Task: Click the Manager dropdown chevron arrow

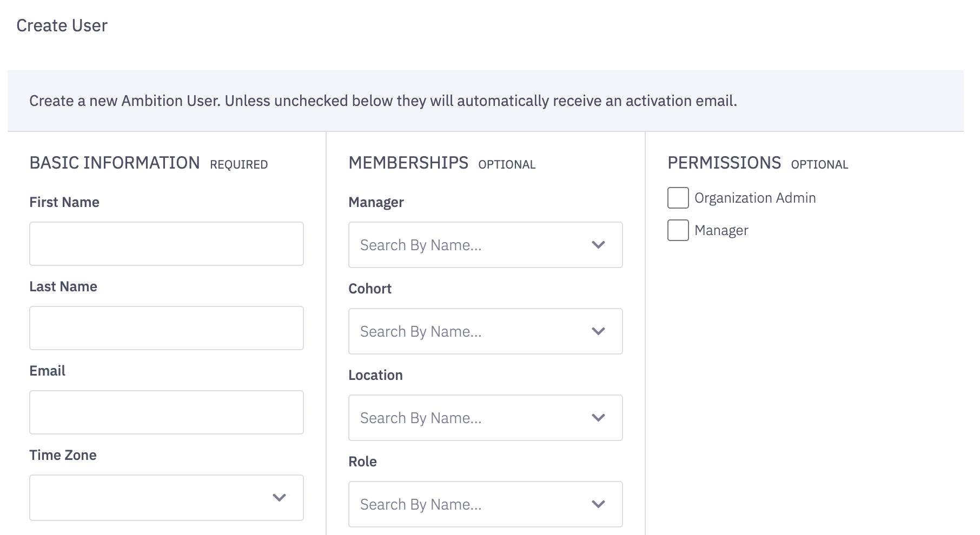Action: pos(598,245)
